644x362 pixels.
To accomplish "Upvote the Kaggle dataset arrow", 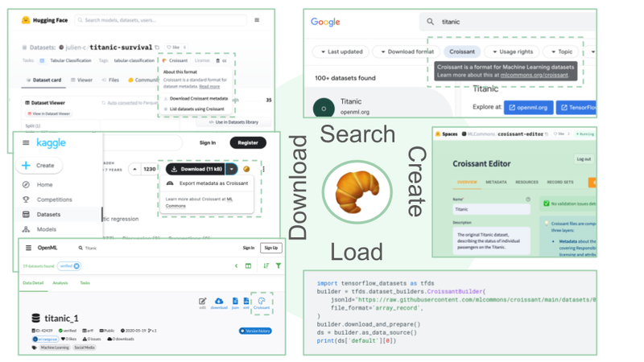I will pyautogui.click(x=134, y=169).
